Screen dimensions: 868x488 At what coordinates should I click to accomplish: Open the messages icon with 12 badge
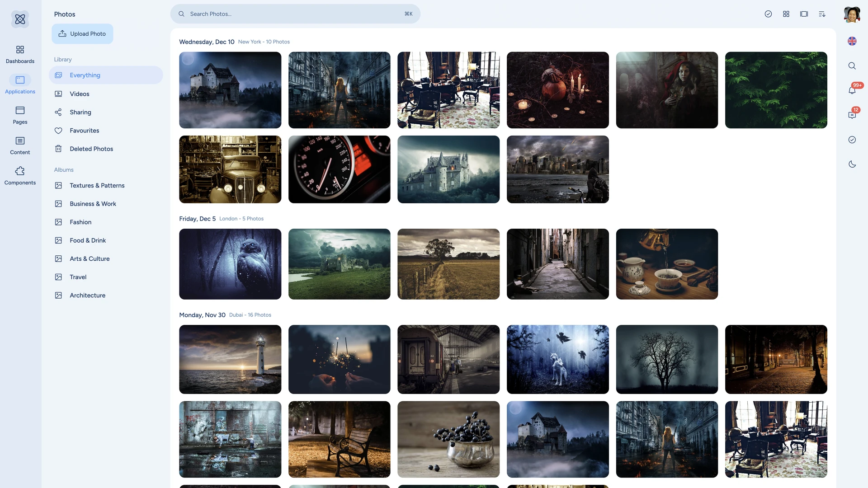(x=852, y=115)
